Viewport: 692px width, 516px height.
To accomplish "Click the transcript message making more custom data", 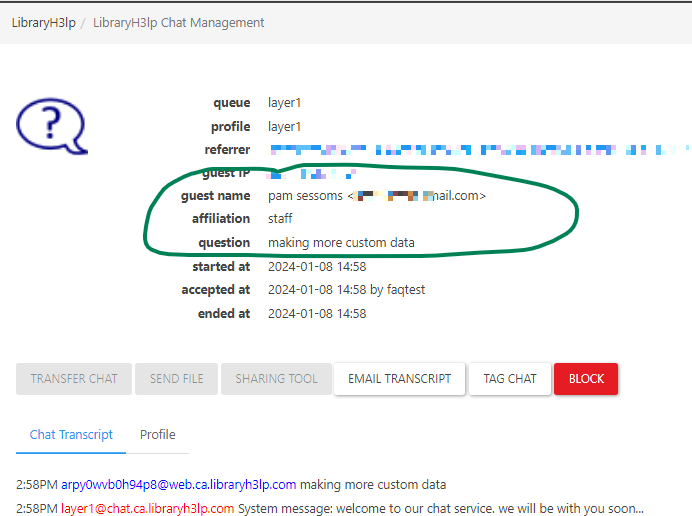I will point(373,485).
